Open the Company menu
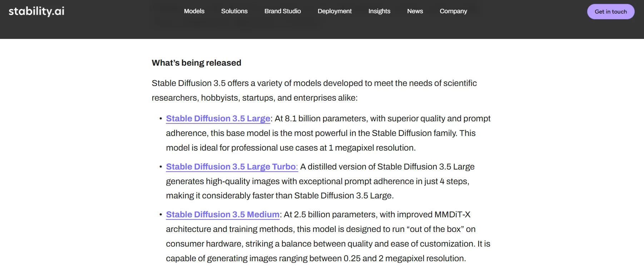 pos(453,11)
